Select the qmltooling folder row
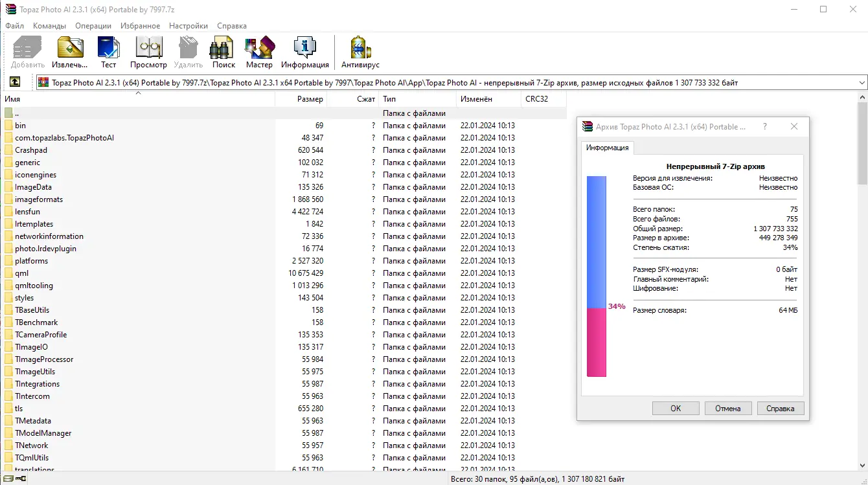 click(283, 285)
